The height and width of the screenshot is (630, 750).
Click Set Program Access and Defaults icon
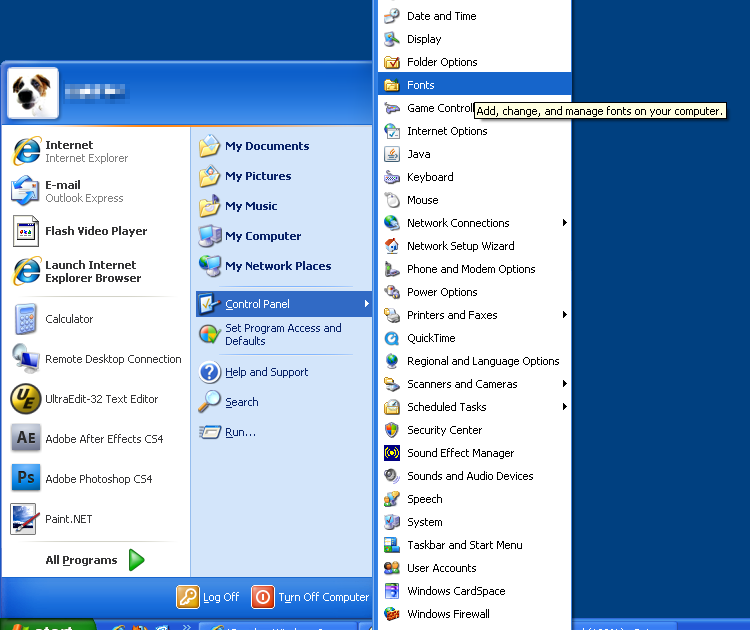(210, 334)
